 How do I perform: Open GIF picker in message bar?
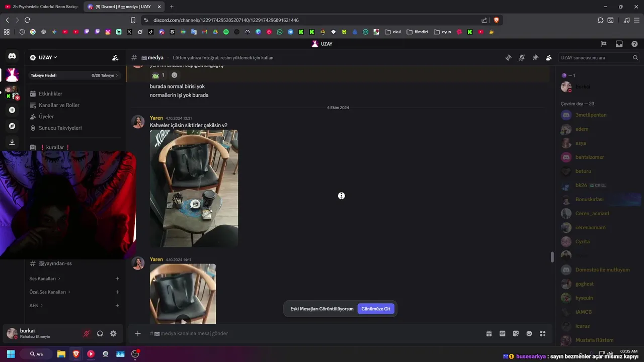[502, 333]
